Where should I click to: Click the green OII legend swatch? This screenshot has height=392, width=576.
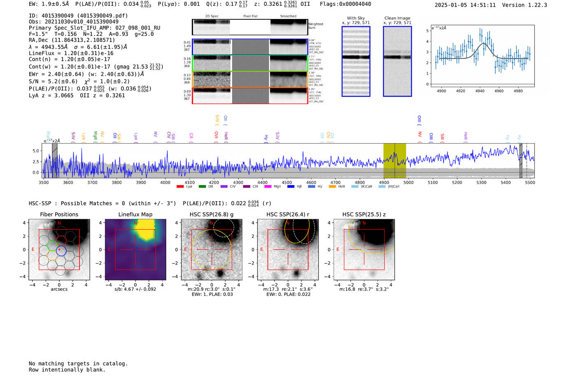pyautogui.click(x=202, y=187)
